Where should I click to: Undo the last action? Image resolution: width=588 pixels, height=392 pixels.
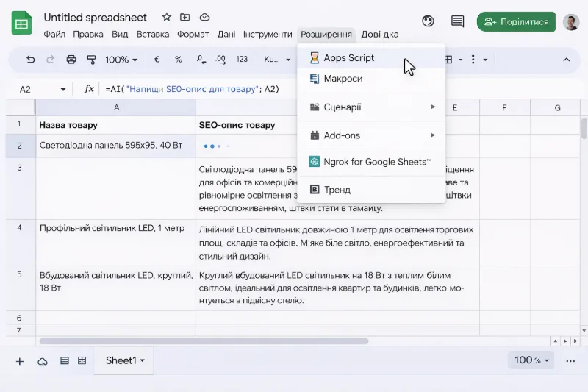pos(30,60)
